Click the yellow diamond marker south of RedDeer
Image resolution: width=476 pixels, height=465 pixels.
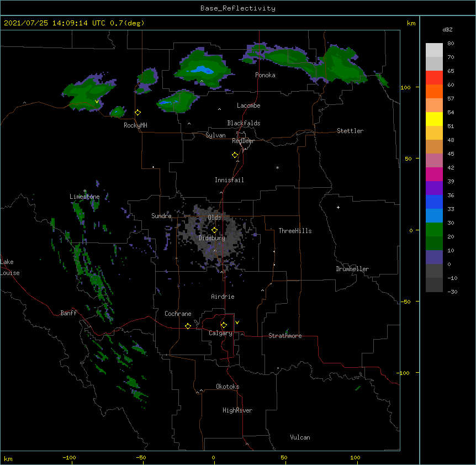235,155
